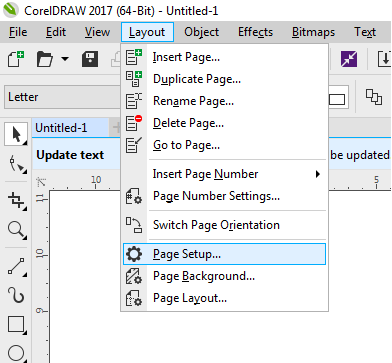Open the Letter page size combo box

pos(62,97)
